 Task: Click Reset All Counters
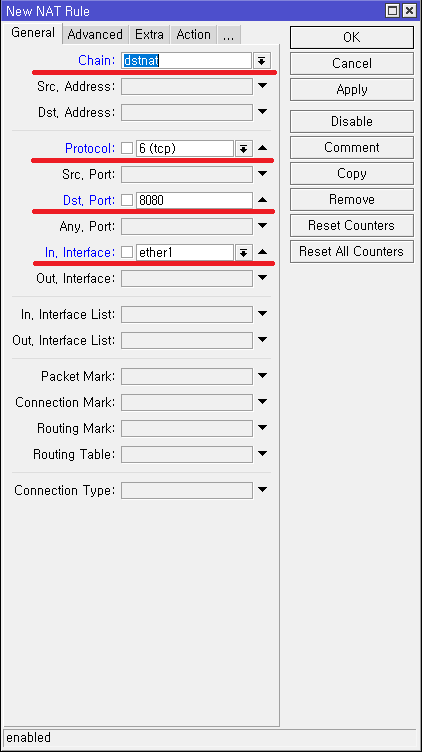[352, 251]
